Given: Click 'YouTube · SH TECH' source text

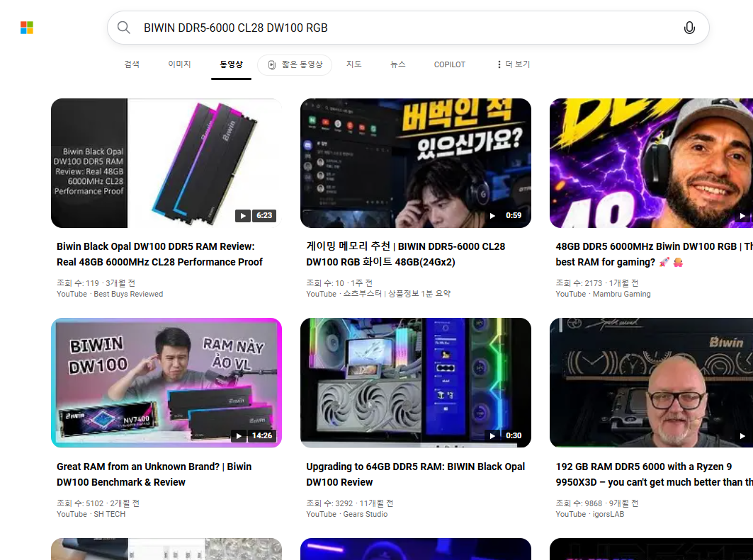Looking at the screenshot, I should point(91,514).
